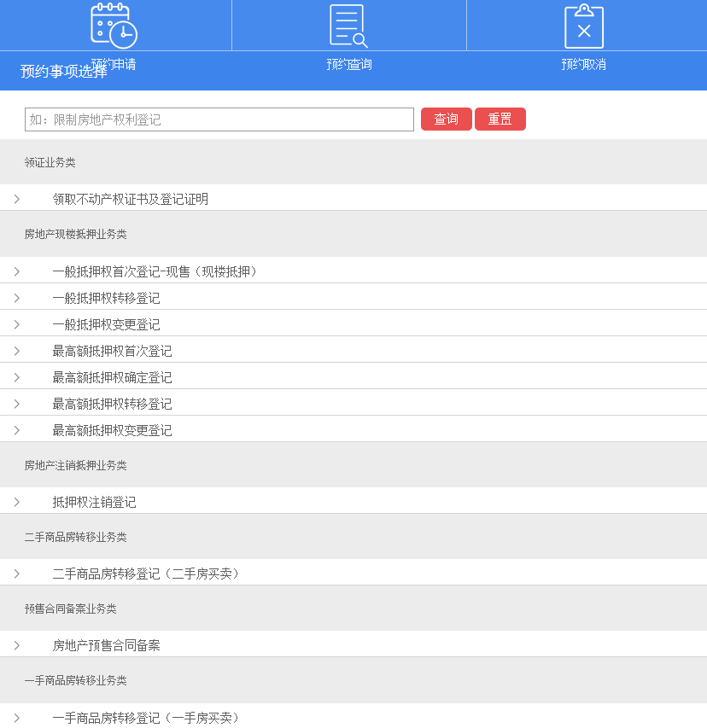Switch to the 预约取消 tab
Image resolution: width=707 pixels, height=728 pixels.
[x=584, y=64]
